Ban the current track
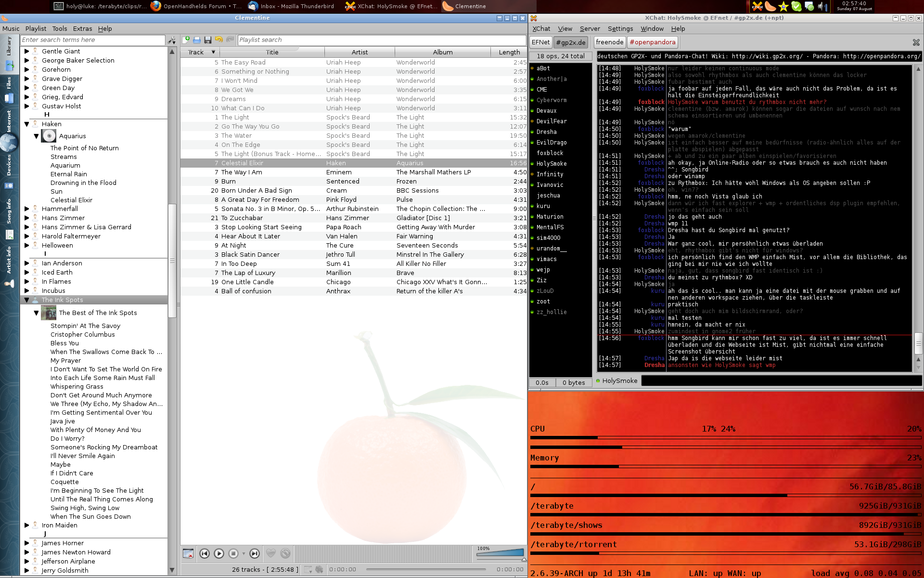924x578 pixels. [285, 554]
